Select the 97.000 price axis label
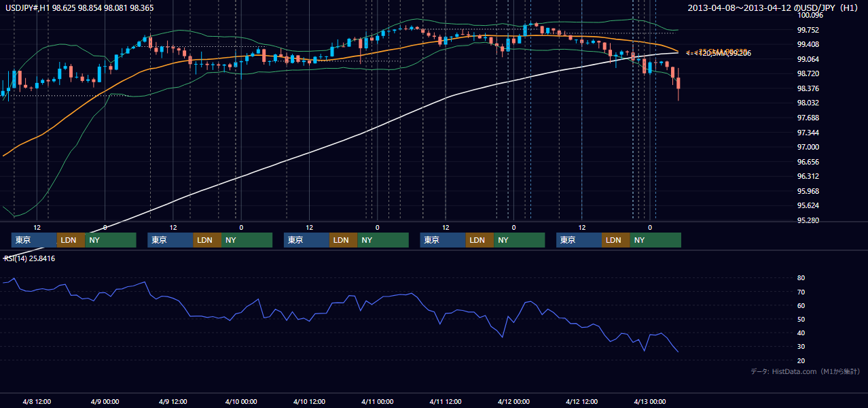 coord(809,147)
